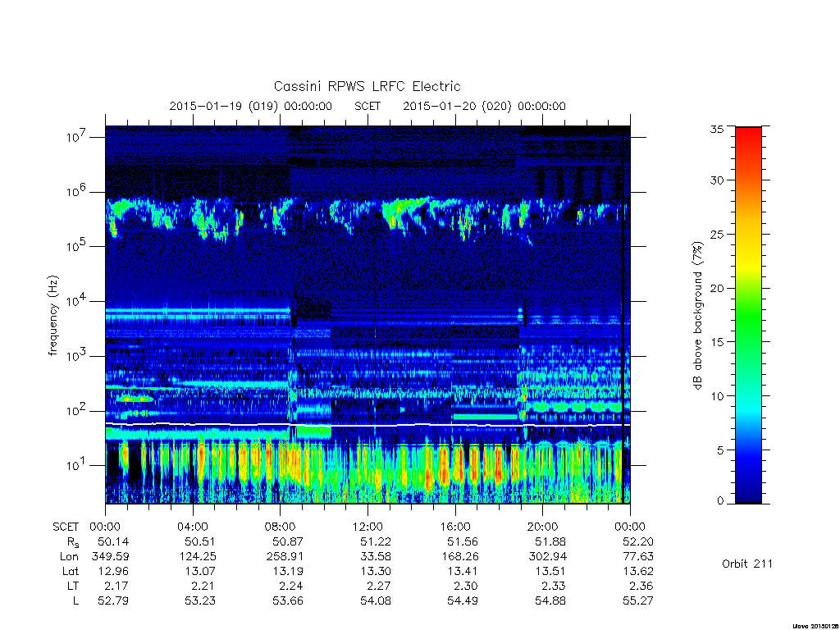The height and width of the screenshot is (630, 840).
Task: Click the 'Cassini RPWS LRFC Electric' plot title
Action: pos(367,86)
